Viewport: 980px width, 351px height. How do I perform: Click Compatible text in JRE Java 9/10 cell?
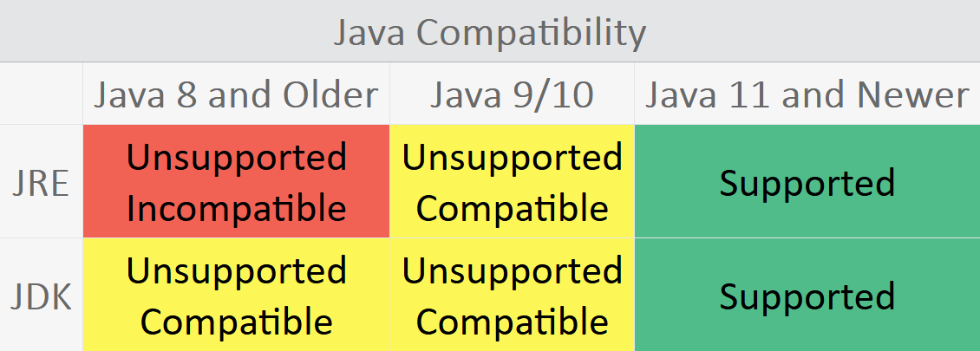coord(512,209)
